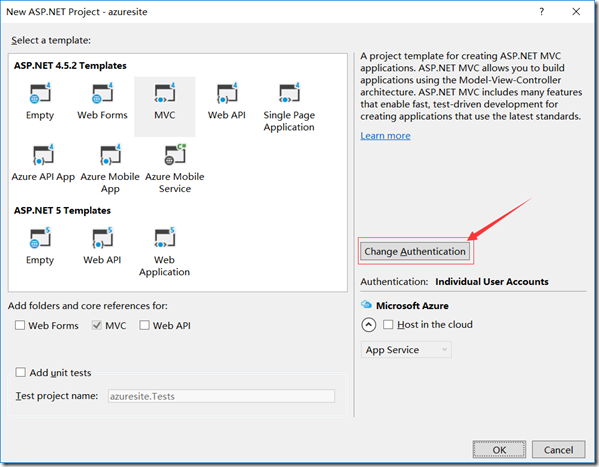Viewport: 599px width, 467px height.
Task: Enable the Add unit tests checkbox
Action: point(21,372)
